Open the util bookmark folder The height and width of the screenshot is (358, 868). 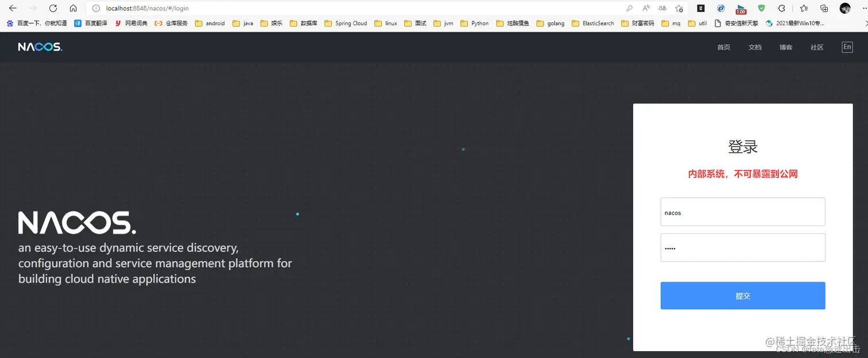point(697,24)
